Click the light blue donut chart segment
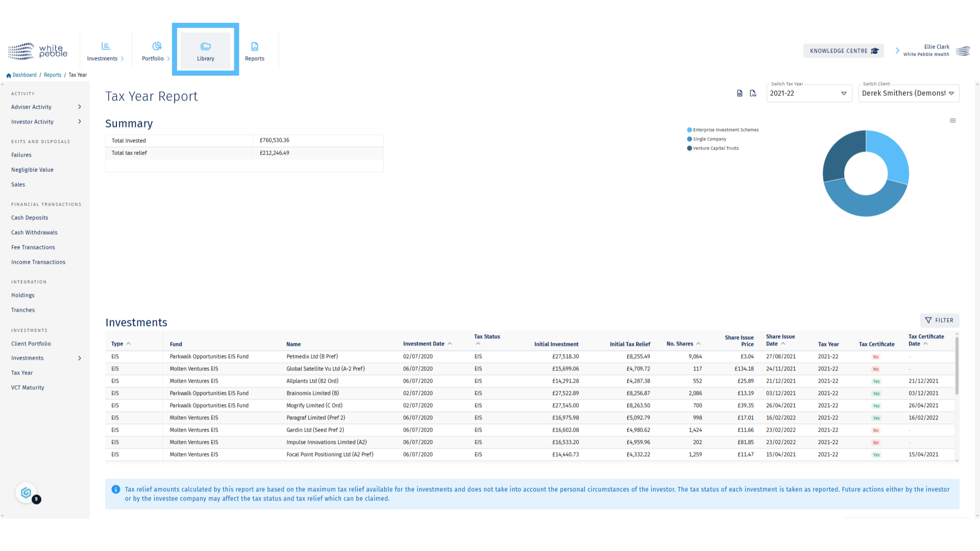Screen dimensions: 980x551 [x=892, y=153]
